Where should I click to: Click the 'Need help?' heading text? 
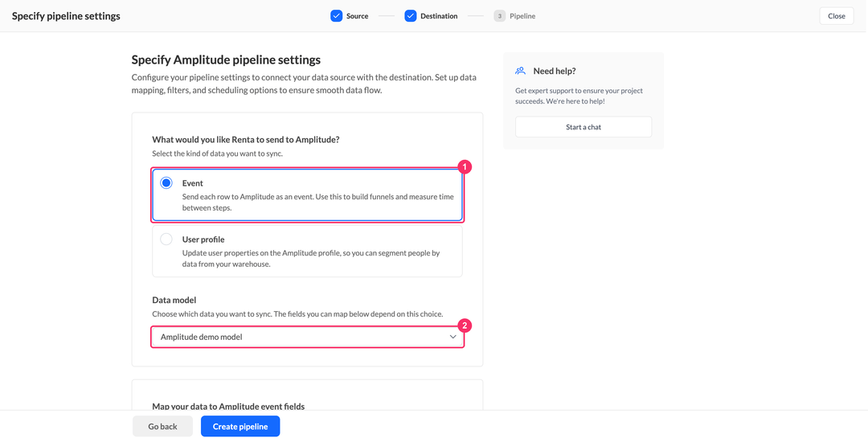(x=555, y=71)
